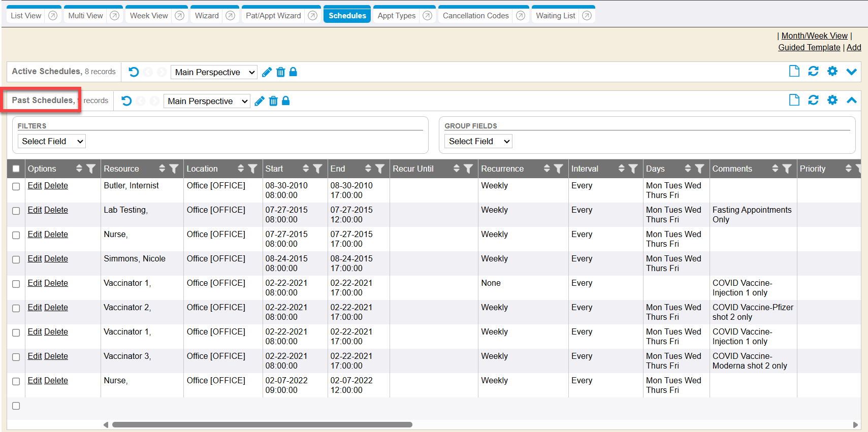Click lock icon in Past Schedules bar
This screenshot has width=868, height=432.
(x=286, y=101)
